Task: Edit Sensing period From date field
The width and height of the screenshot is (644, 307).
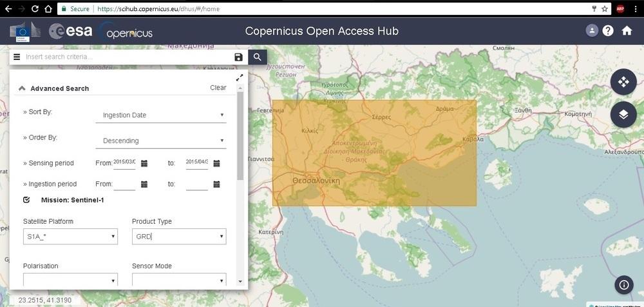Action: pos(124,163)
